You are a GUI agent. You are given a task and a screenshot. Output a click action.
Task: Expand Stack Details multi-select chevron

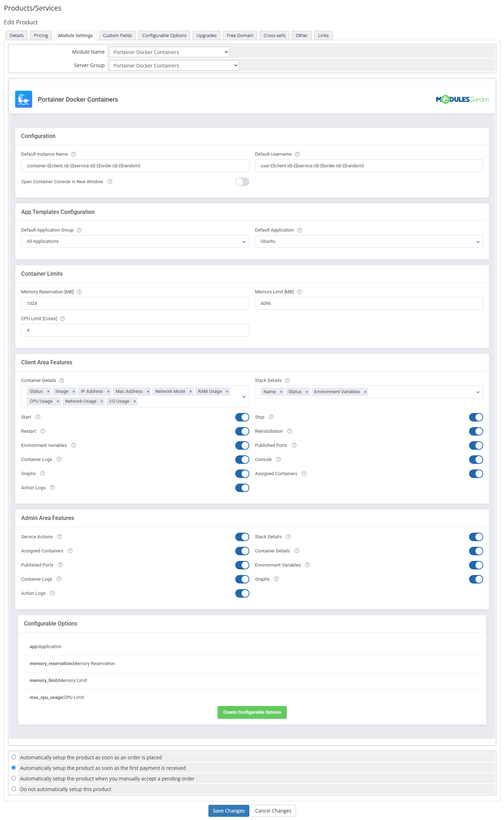(478, 392)
